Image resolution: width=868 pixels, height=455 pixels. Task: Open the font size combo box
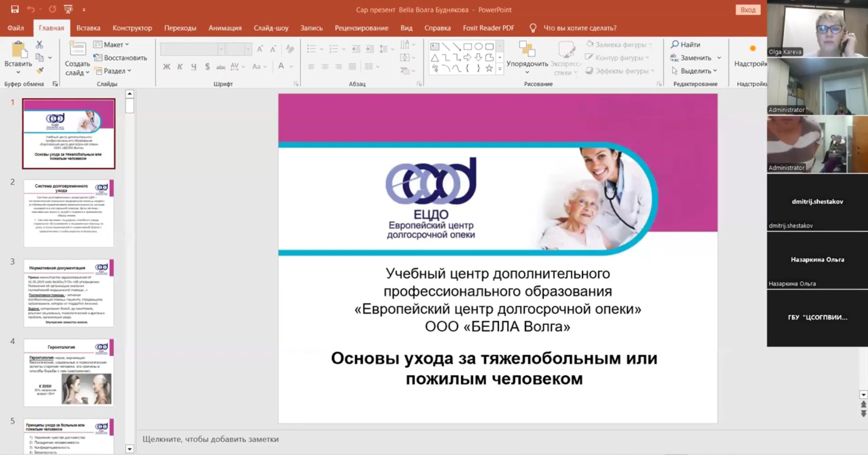point(239,49)
